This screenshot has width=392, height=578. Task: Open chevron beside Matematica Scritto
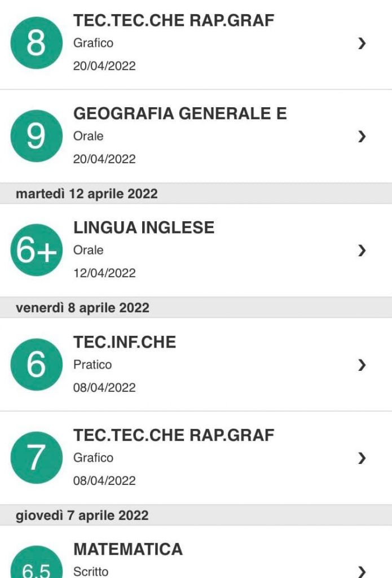coord(362,571)
